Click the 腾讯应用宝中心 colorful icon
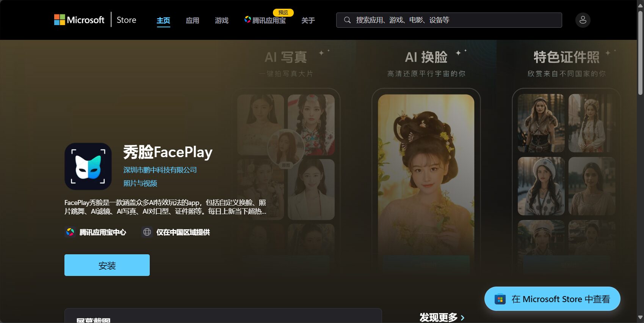The image size is (644, 323). [x=70, y=232]
